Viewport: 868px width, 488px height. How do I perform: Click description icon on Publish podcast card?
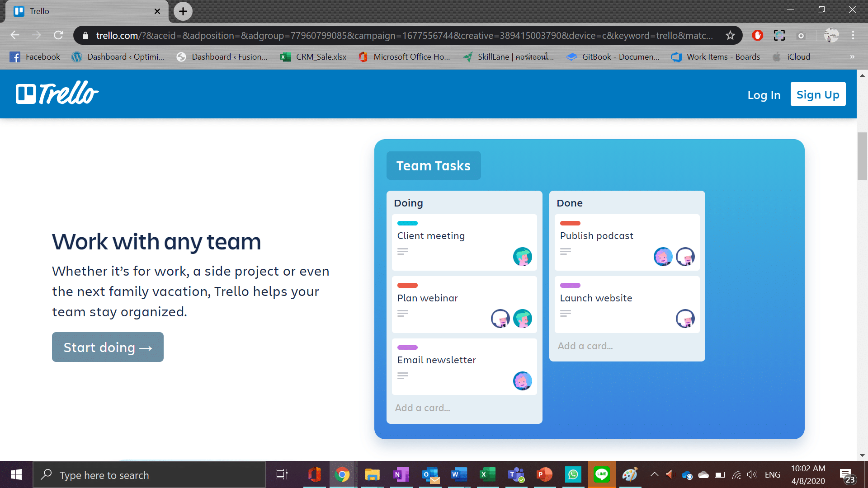point(566,251)
